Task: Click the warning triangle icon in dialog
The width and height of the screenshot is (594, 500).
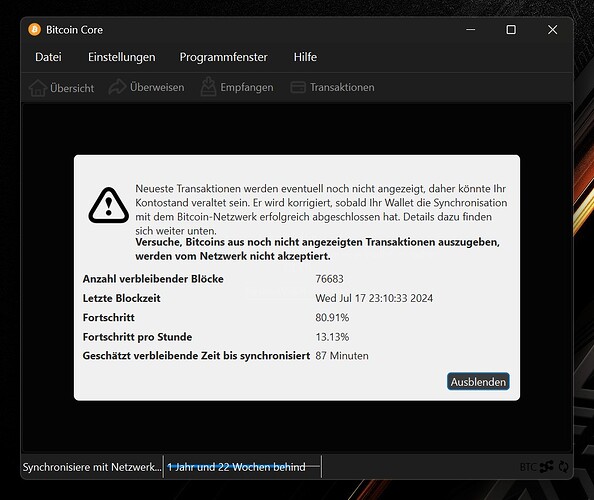Action: 109,206
